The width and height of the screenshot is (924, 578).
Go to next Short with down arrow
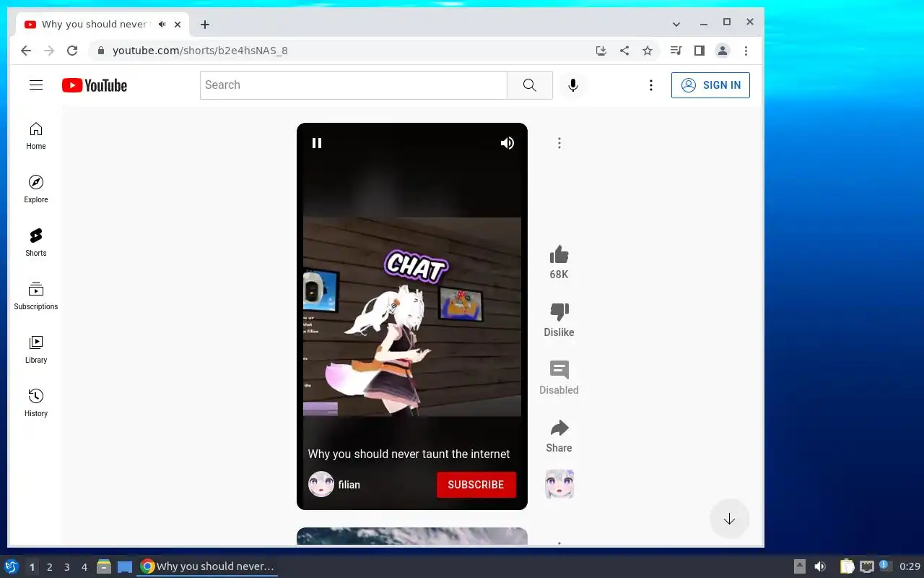(x=729, y=519)
